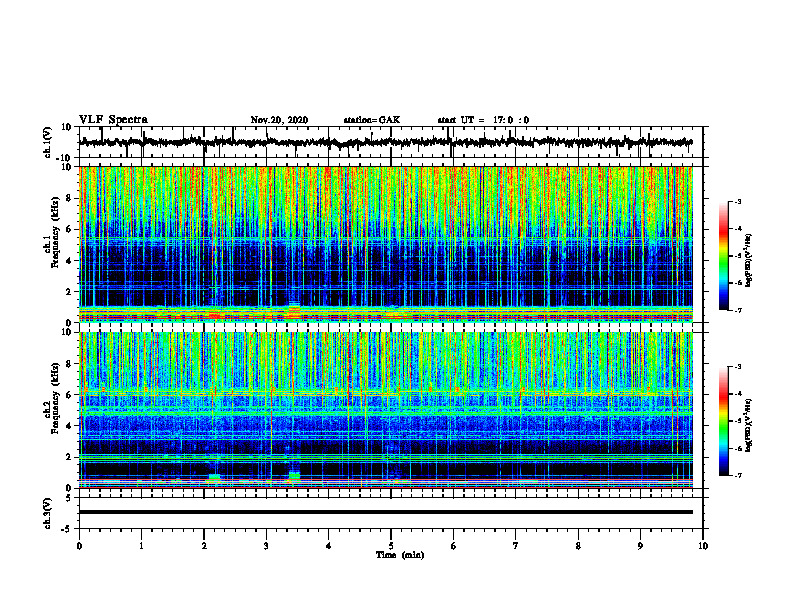Click the "8" kHz tick of ch.2 spectrogram
This screenshot has height=612, width=792.
pos(69,364)
